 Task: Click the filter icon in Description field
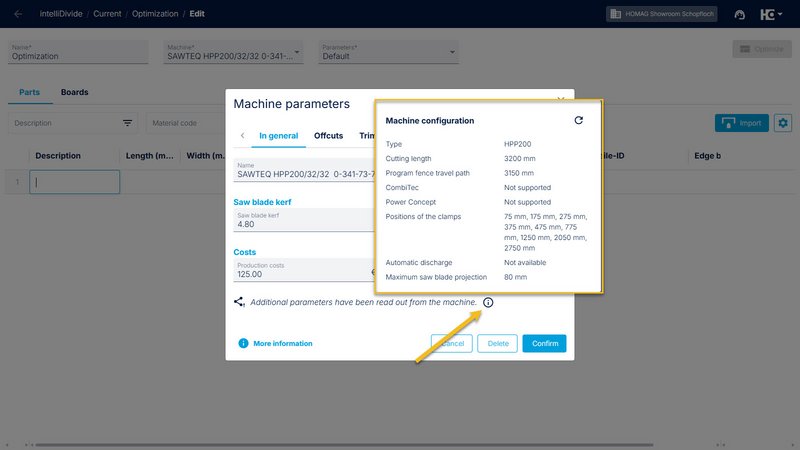128,123
